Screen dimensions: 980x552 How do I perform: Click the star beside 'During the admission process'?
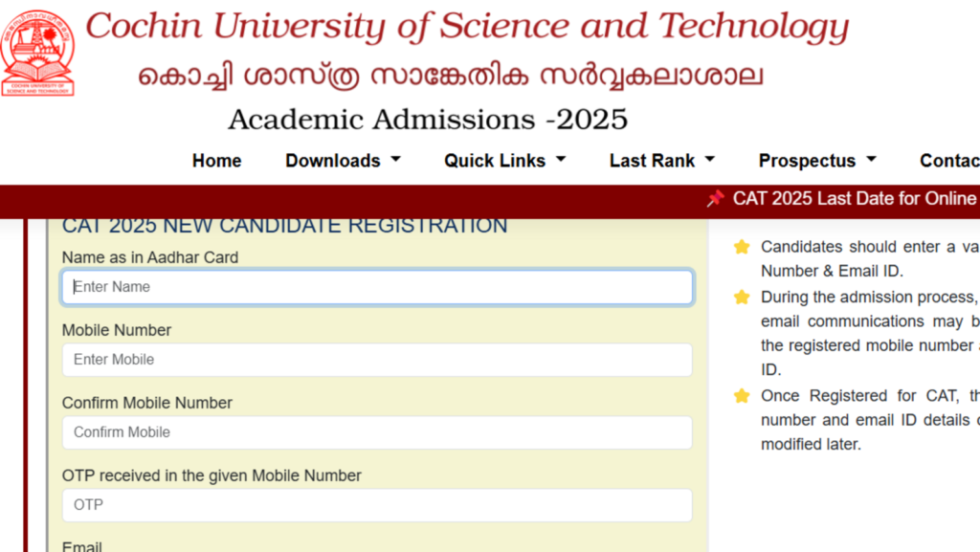pos(742,297)
